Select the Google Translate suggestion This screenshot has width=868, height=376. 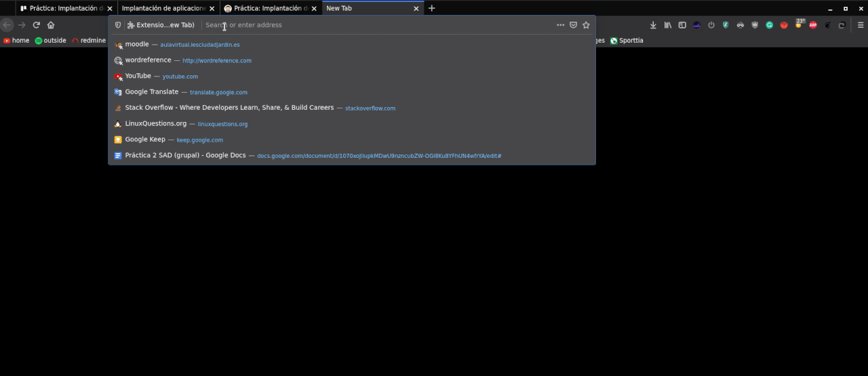(352, 92)
